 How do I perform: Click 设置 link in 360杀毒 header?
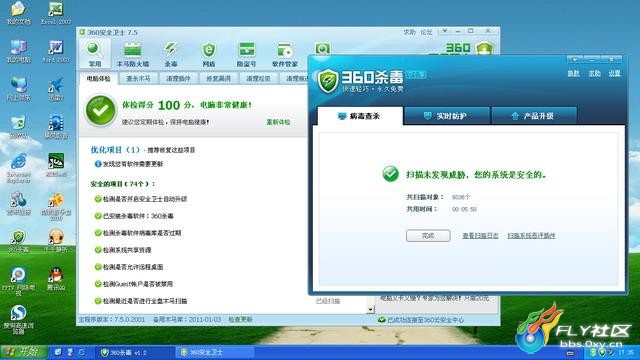point(615,73)
